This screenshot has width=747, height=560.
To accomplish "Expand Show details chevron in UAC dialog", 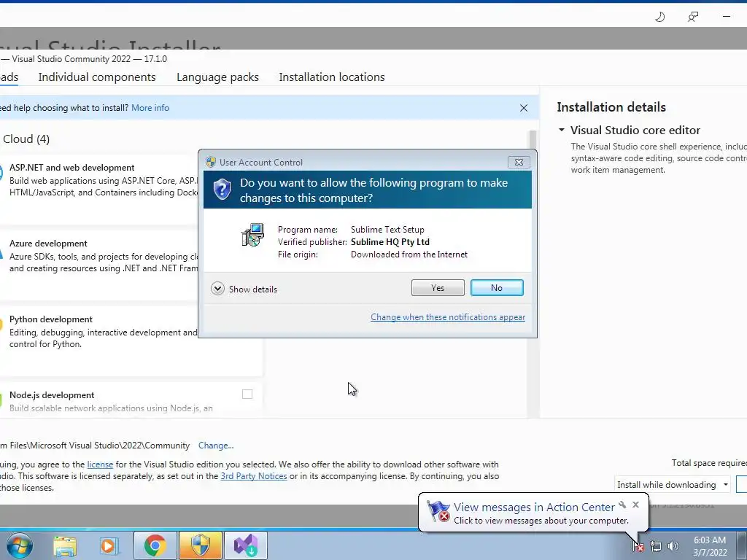I will point(217,289).
